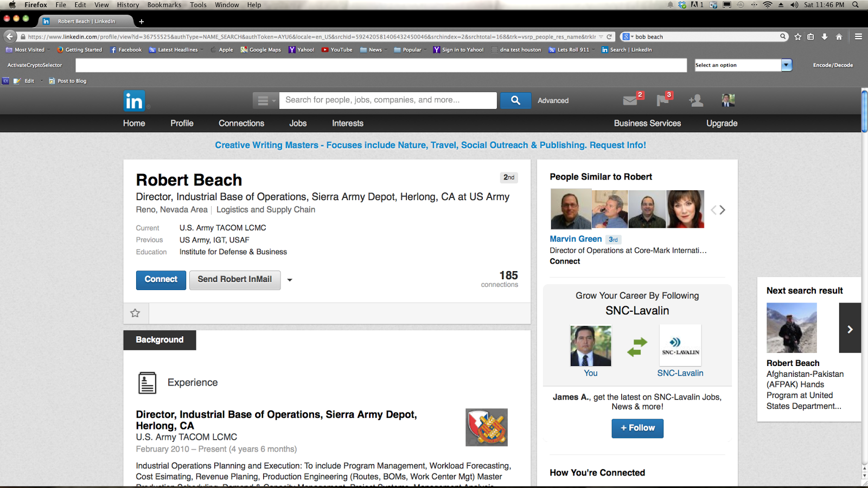The image size is (868, 488).
Task: Expand the Latest Headlines feed bookmark
Action: coord(176,50)
